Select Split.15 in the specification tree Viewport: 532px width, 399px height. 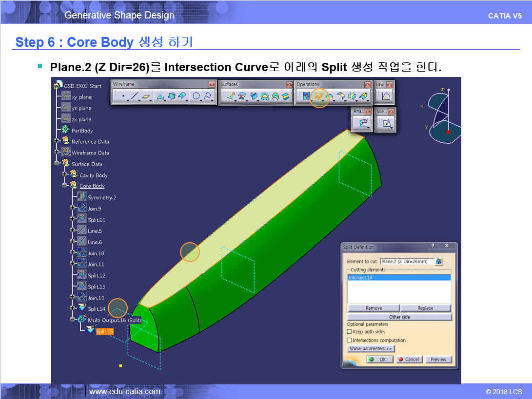(104, 331)
